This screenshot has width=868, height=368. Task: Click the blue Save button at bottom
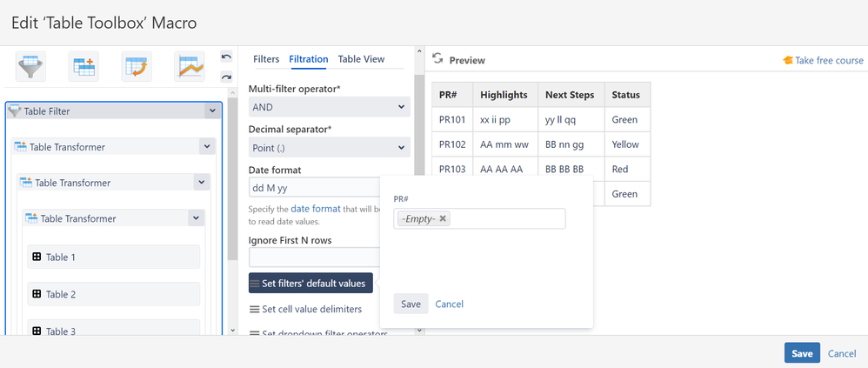tap(801, 353)
